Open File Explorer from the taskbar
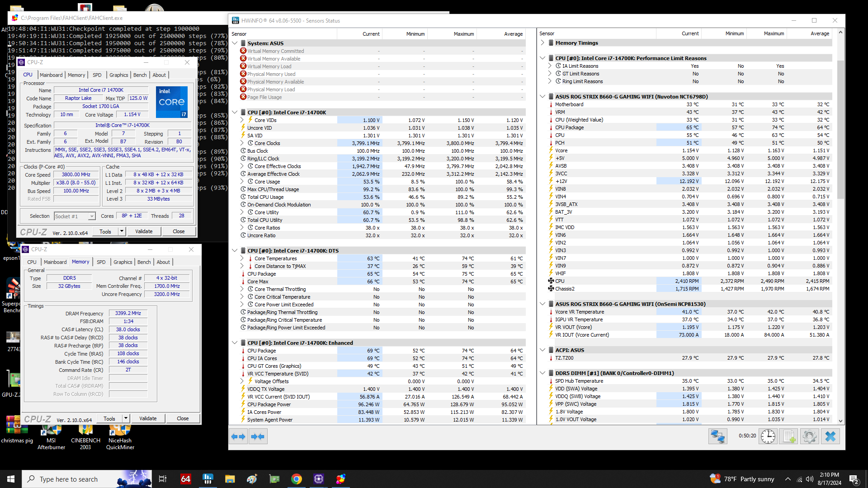This screenshot has height=488, width=868. [x=230, y=479]
